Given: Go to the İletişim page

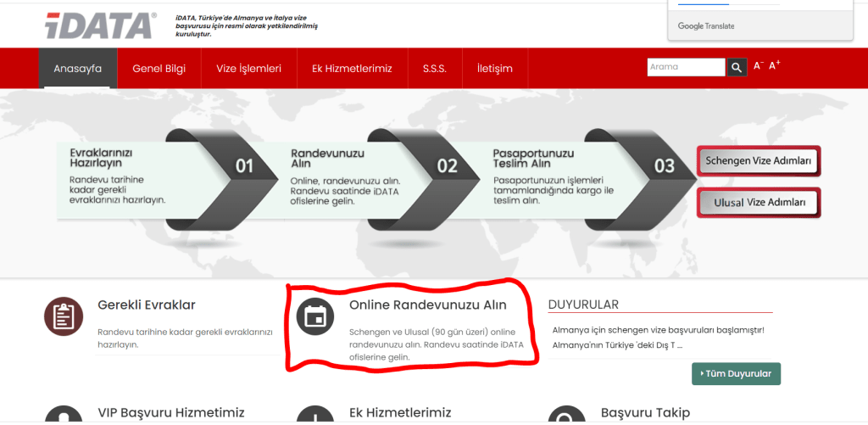Looking at the screenshot, I should (495, 69).
